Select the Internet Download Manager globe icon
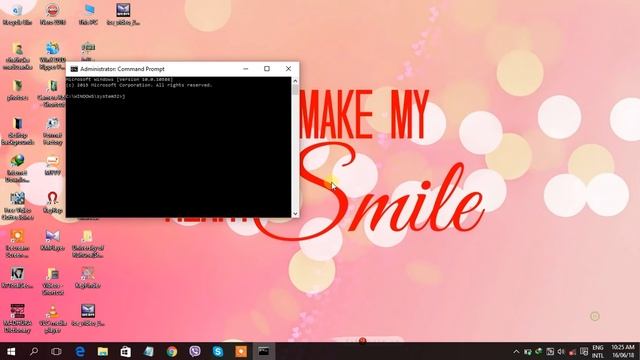640x360 pixels. 17,168
